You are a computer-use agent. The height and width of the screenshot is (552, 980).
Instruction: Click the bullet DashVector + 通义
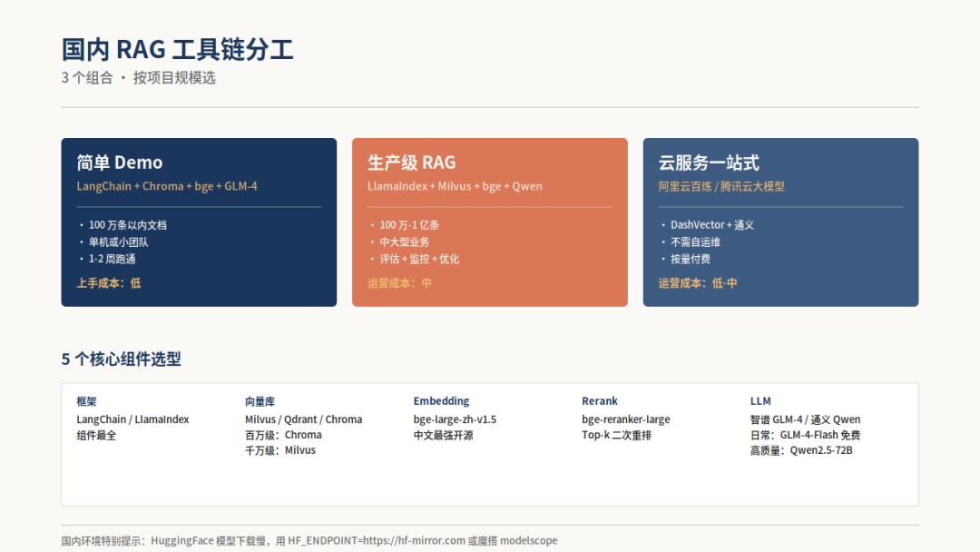[712, 225]
